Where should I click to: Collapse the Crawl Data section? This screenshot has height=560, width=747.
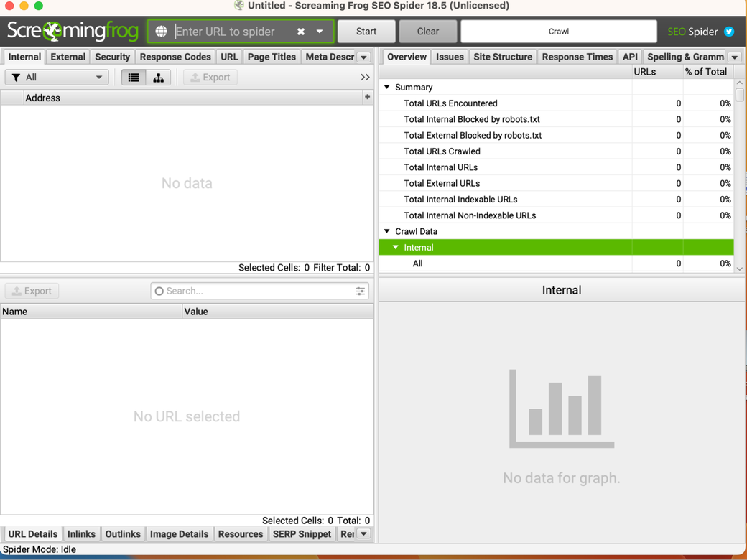tap(387, 231)
